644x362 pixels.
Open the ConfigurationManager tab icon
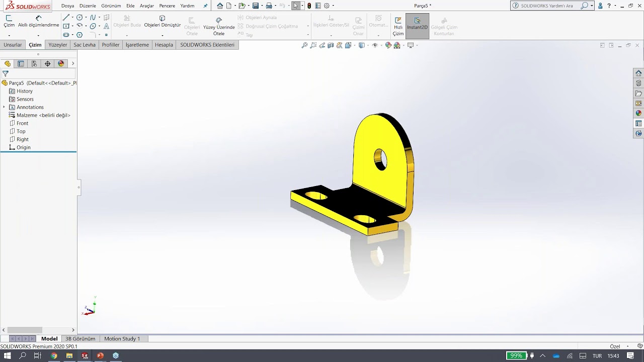pos(34,63)
